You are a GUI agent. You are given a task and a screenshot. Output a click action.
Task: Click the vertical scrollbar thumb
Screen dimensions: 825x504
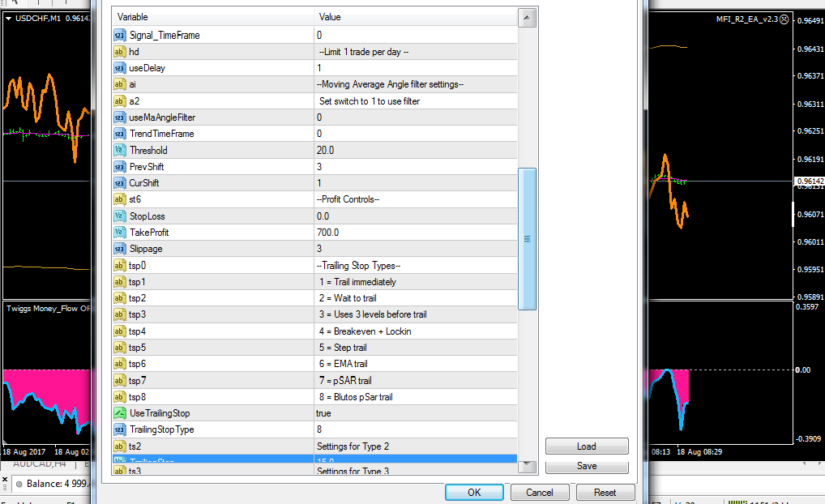coord(527,239)
